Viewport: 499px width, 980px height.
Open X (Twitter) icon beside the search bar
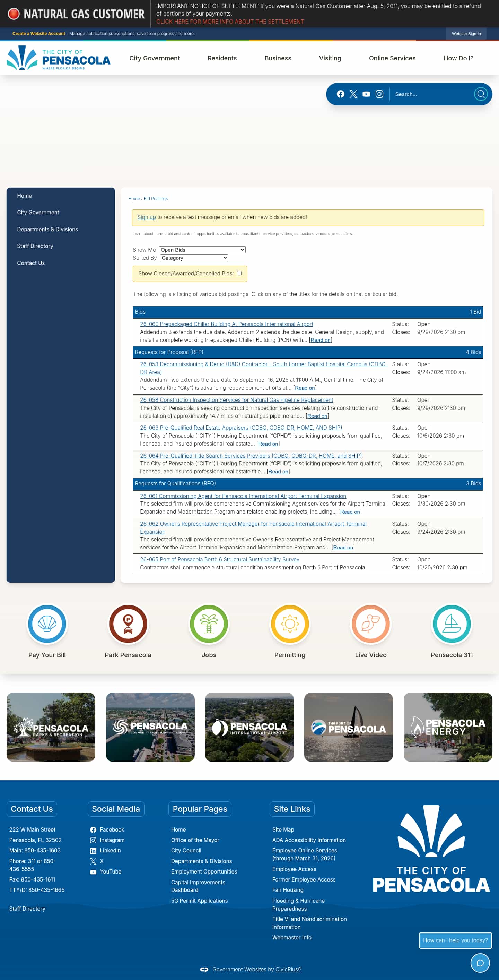353,94
